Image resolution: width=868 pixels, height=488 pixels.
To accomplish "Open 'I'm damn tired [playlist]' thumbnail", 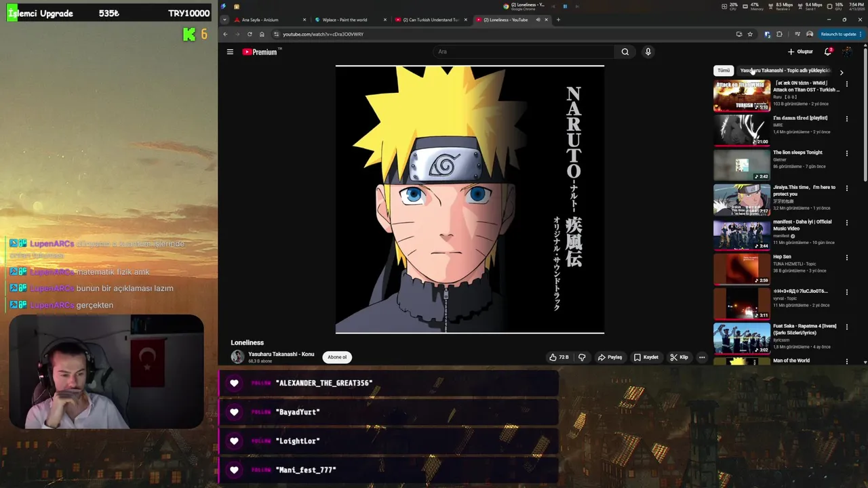I will [x=742, y=130].
